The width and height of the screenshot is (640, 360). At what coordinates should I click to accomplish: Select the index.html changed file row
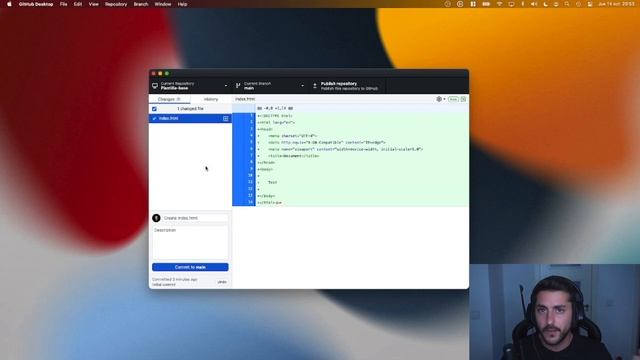click(190, 118)
